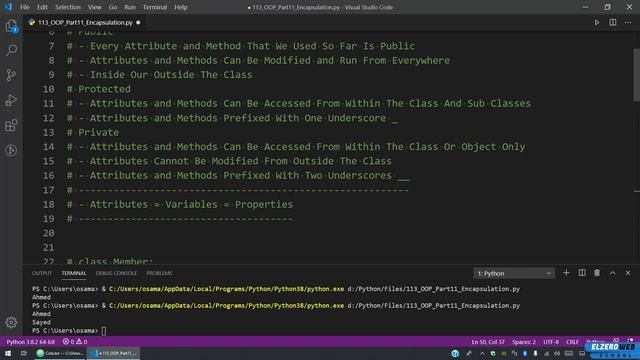Open editor More Actions ellipsis
Viewport: 640px width, 360px height.
[628, 22]
